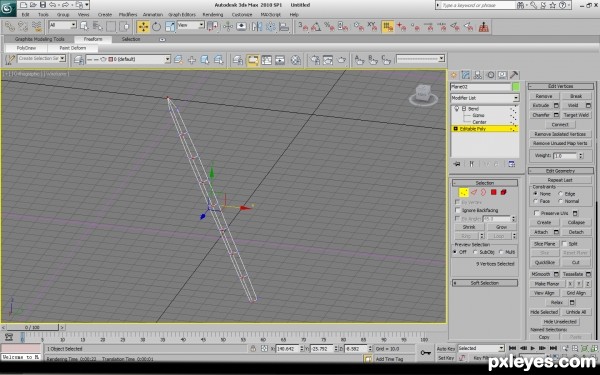Select Vertex sub-object level icon

[x=464, y=192]
